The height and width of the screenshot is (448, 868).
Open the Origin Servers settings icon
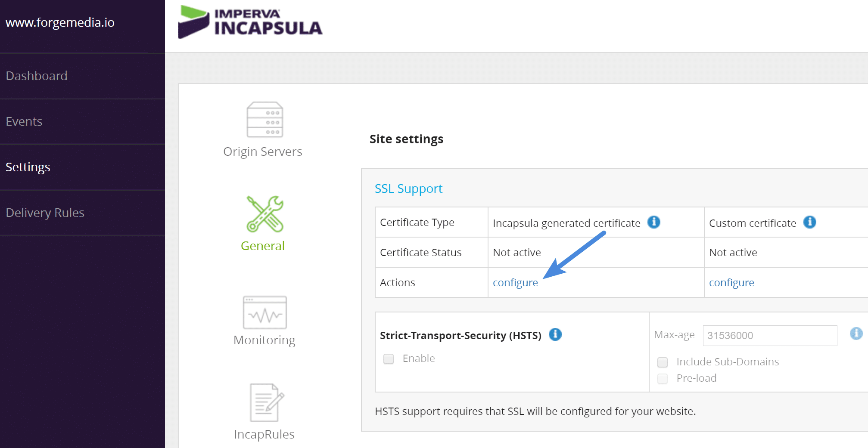264,120
